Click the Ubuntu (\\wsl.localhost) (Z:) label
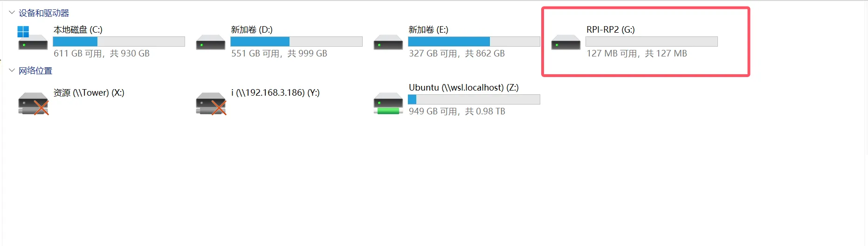Viewport: 868px width, 246px height. click(463, 88)
